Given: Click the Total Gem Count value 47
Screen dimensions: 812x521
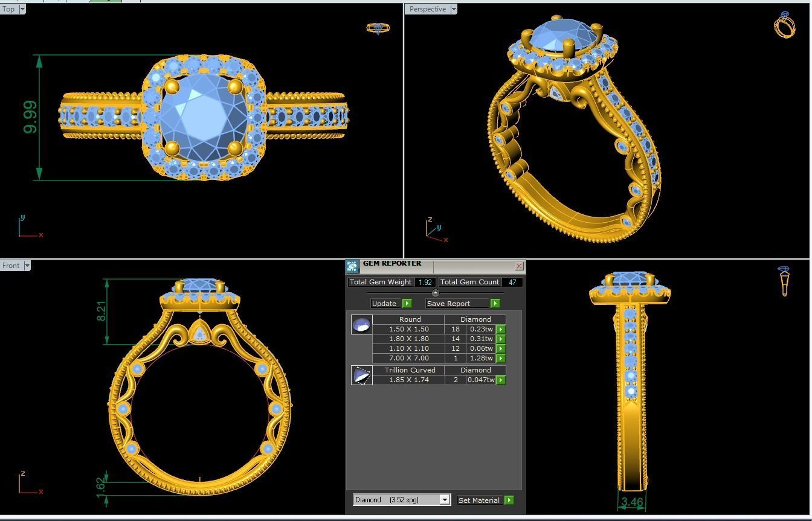Looking at the screenshot, I should 512,282.
